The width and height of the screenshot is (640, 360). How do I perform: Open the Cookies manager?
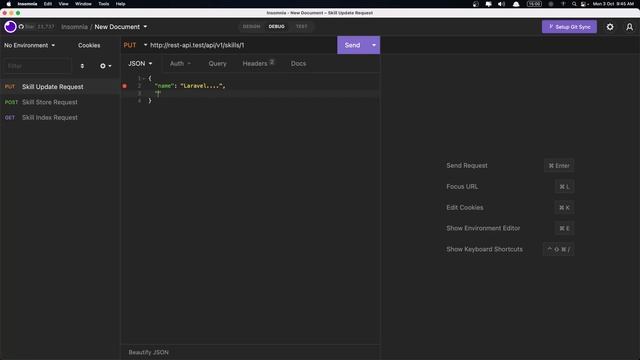tap(89, 45)
